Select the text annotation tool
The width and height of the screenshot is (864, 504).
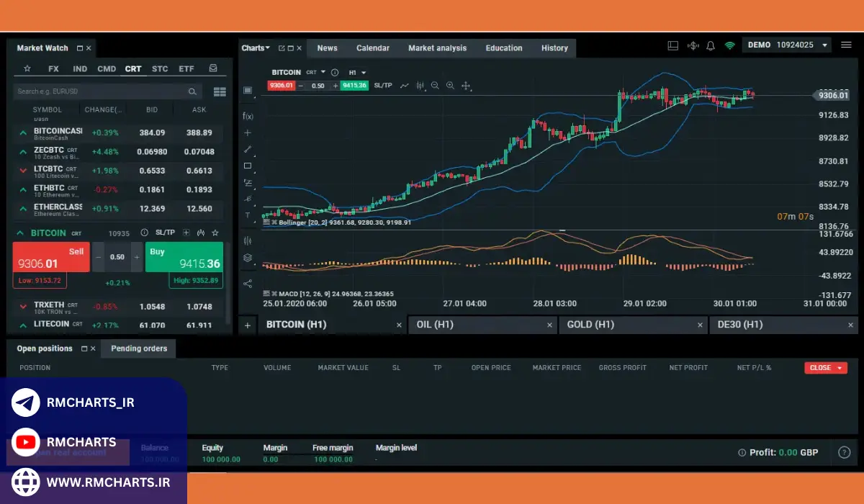[248, 215]
